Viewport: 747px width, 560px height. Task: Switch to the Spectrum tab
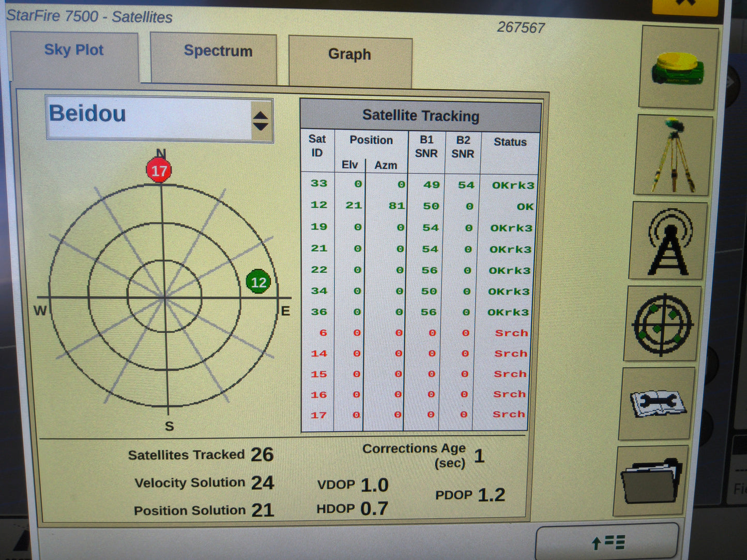coord(214,58)
